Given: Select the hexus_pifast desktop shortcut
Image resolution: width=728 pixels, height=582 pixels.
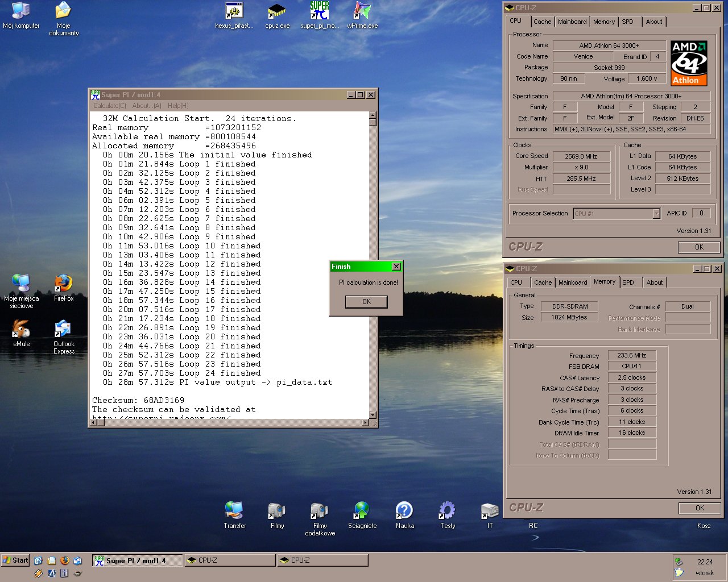Looking at the screenshot, I should pos(234,15).
